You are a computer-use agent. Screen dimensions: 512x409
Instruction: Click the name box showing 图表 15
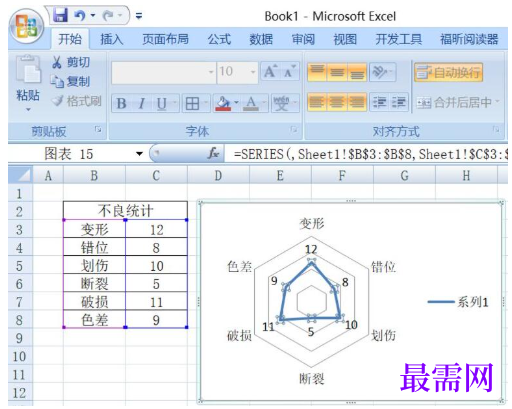point(70,154)
